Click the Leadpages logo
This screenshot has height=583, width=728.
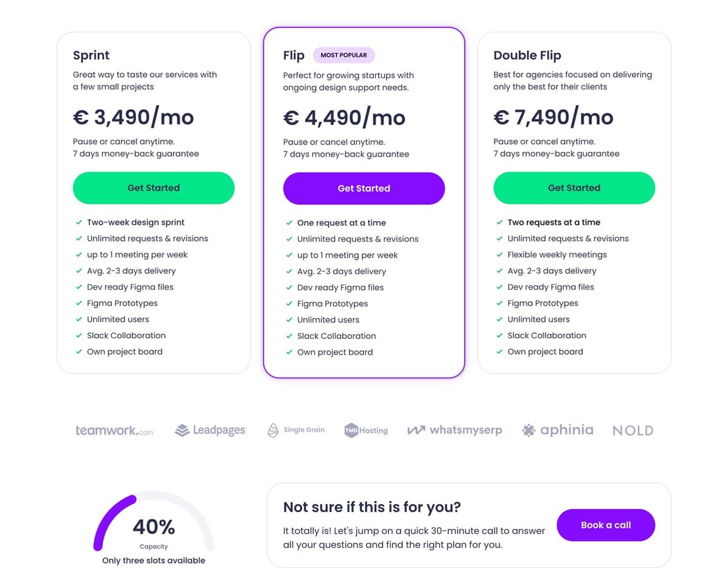tap(210, 429)
